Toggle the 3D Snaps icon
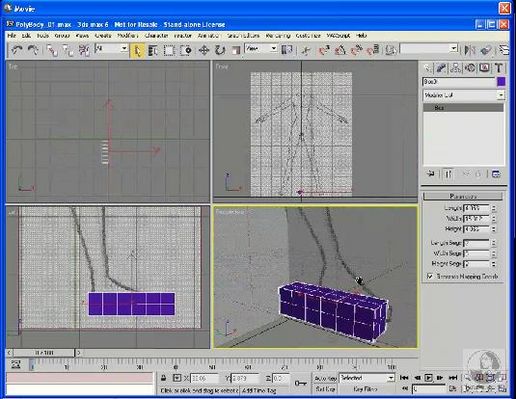Image resolution: width=516 pixels, height=399 pixels. coord(324,50)
